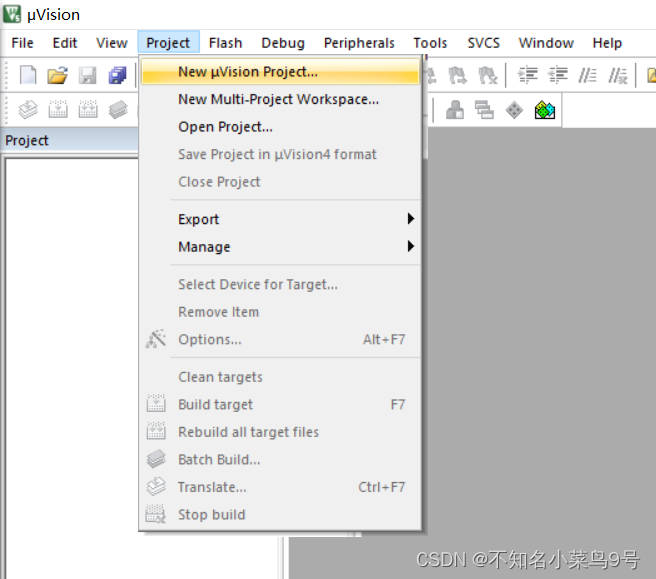The height and width of the screenshot is (579, 656).
Task: Open the colorful Pack Installer icon
Action: [x=545, y=110]
